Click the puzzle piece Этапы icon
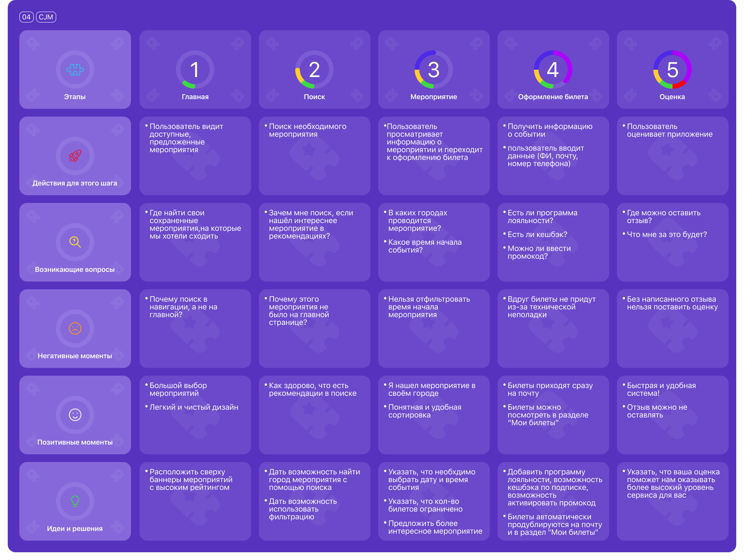The height and width of the screenshot is (560, 744). coord(75,70)
